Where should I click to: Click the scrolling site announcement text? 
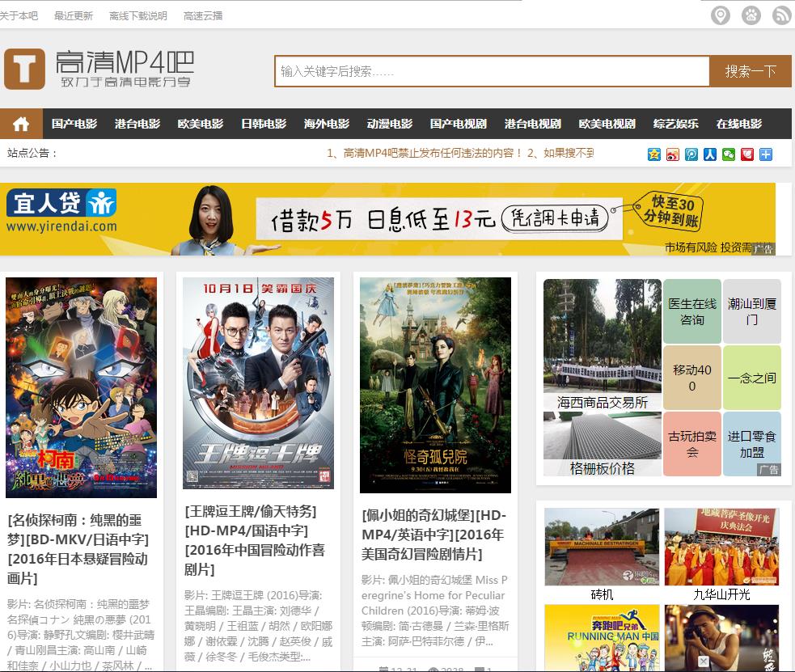coord(460,153)
